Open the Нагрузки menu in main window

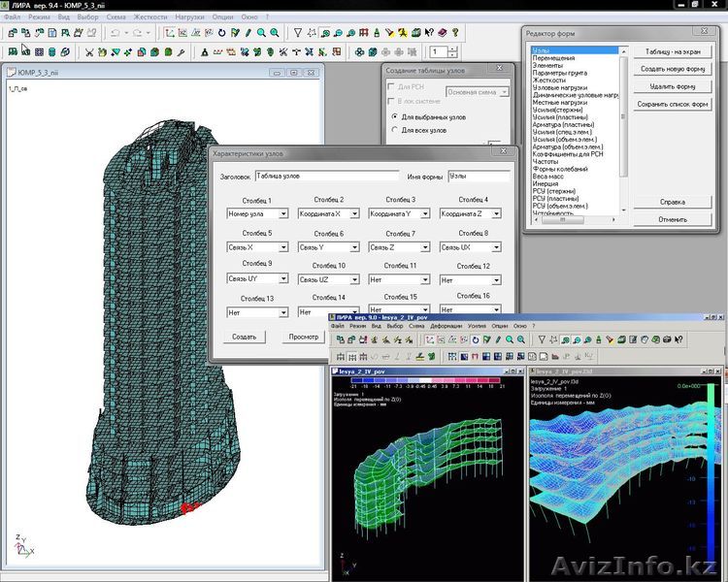[x=190, y=17]
